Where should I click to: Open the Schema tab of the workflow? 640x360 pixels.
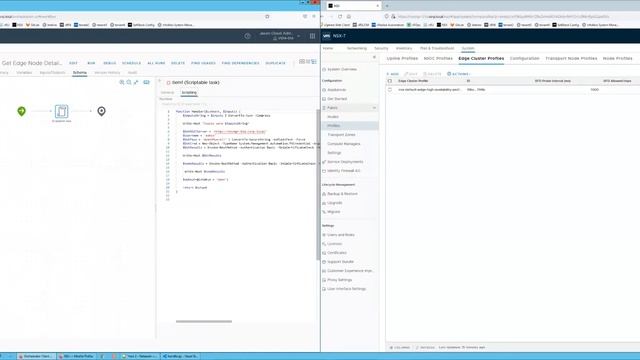[x=80, y=73]
